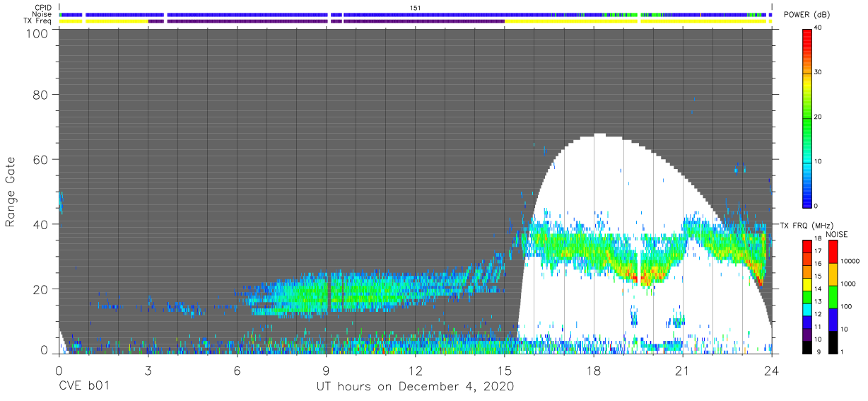Click the CPID label at top left
Viewport: 868px width, 401px height.
coord(42,7)
